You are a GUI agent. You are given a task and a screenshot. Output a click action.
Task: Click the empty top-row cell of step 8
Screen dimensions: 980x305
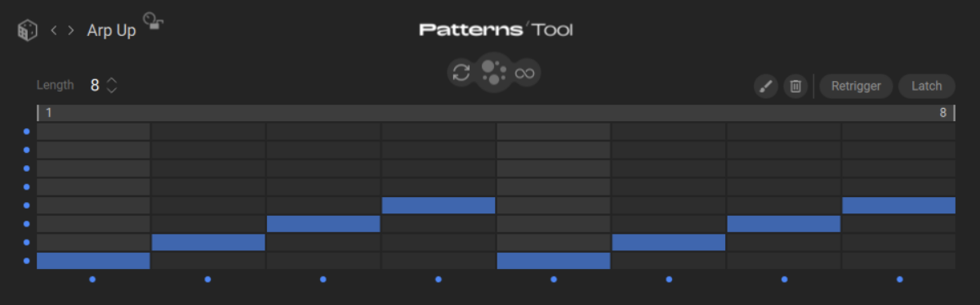tap(899, 132)
